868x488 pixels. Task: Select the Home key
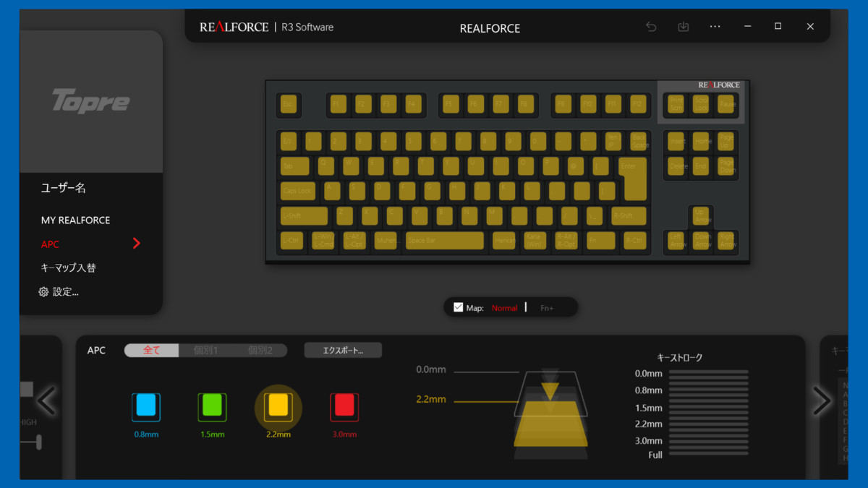tap(702, 142)
